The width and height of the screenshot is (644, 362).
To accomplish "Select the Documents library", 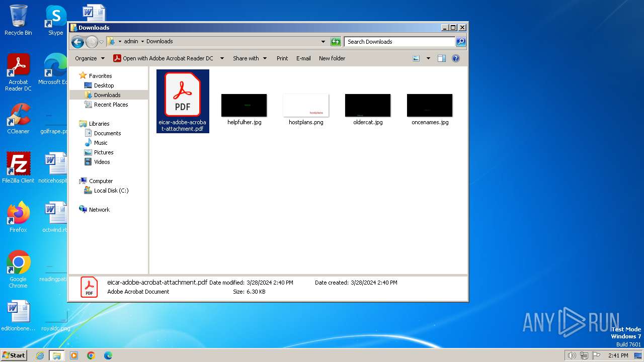I will click(107, 133).
